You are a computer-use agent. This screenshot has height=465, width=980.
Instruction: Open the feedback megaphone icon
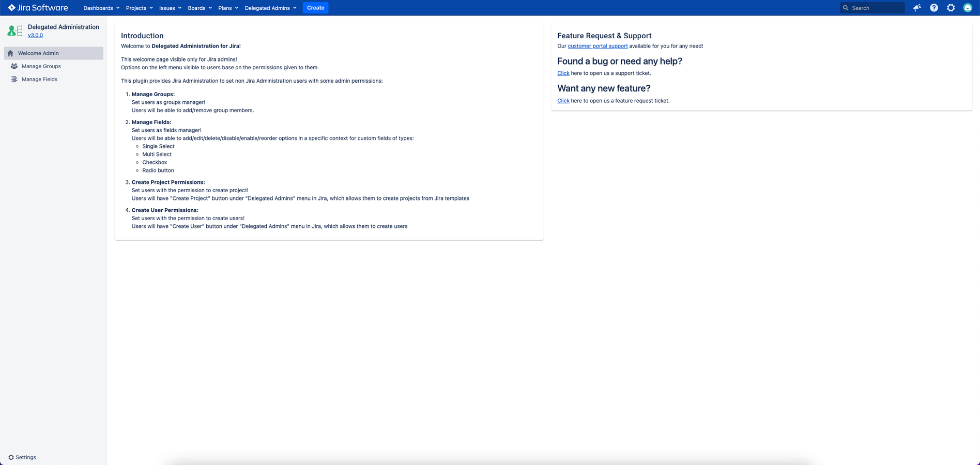(917, 8)
